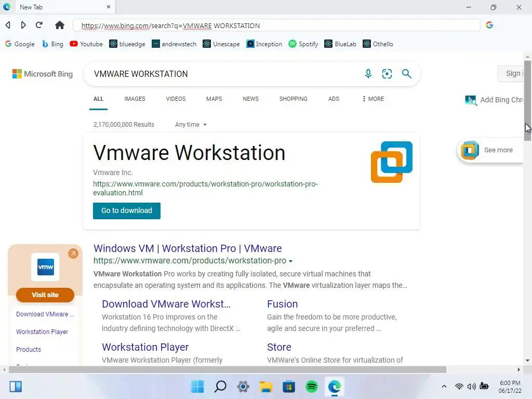
Task: Click the Google icon beside the address bar
Action: 489,25
